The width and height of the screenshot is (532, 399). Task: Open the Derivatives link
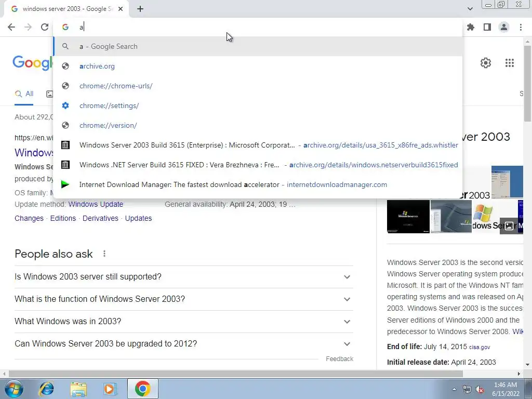[x=100, y=218]
